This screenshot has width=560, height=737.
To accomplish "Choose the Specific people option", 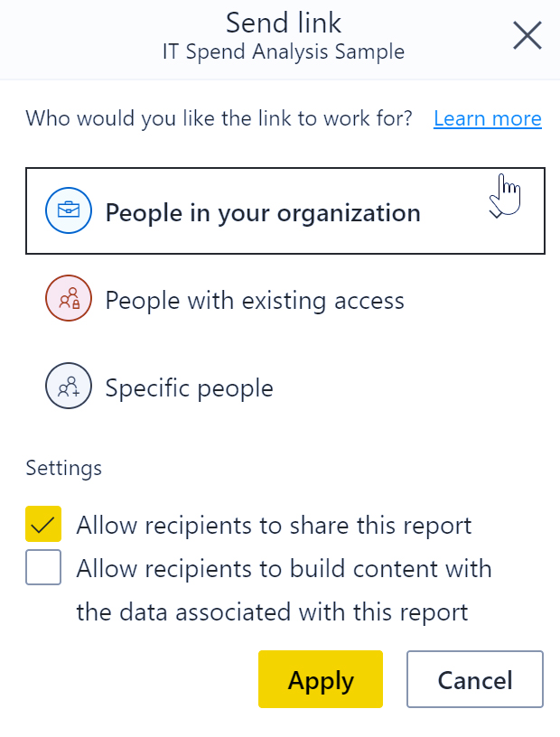I will click(x=285, y=387).
